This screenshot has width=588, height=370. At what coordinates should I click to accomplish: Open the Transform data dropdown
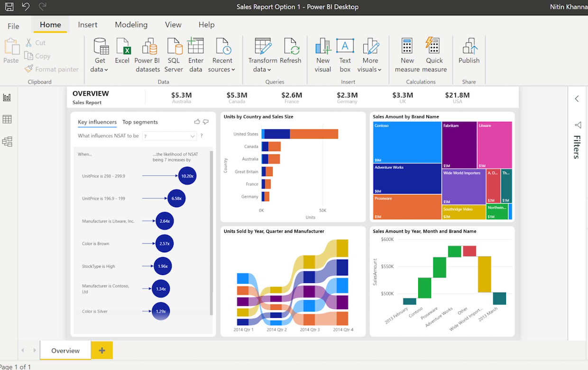point(263,55)
